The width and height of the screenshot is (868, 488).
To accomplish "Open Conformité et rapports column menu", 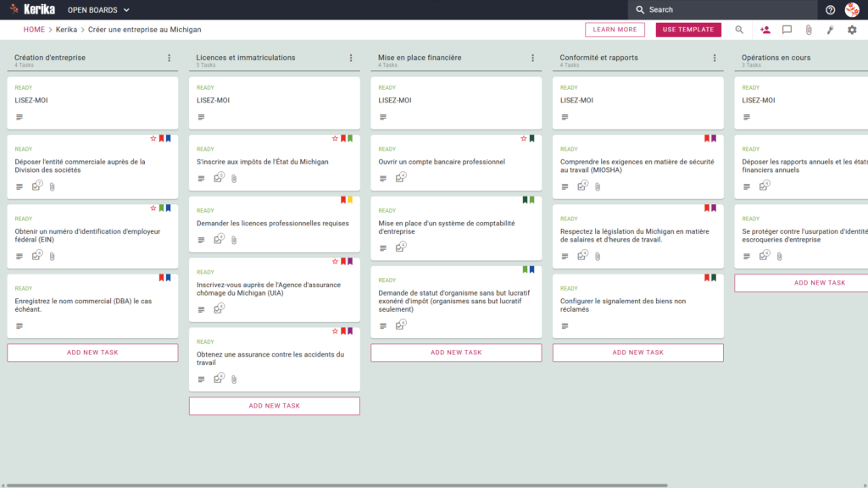I will pyautogui.click(x=714, y=58).
